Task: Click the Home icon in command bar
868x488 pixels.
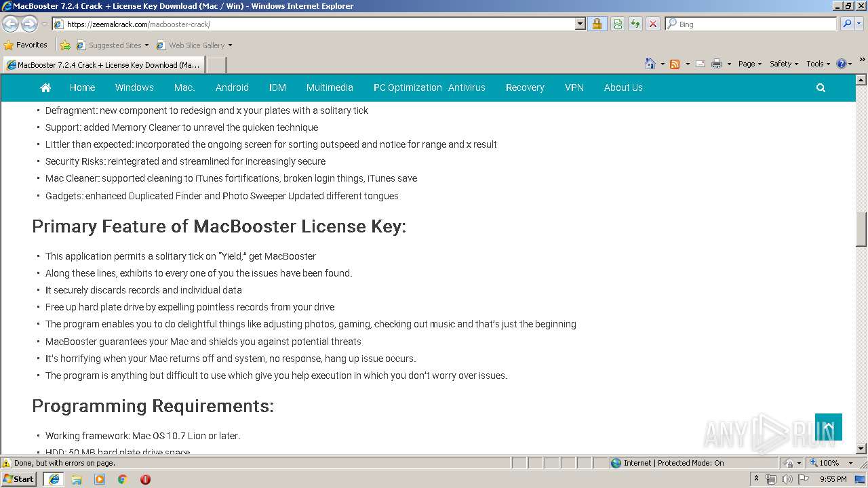Action: click(x=650, y=64)
